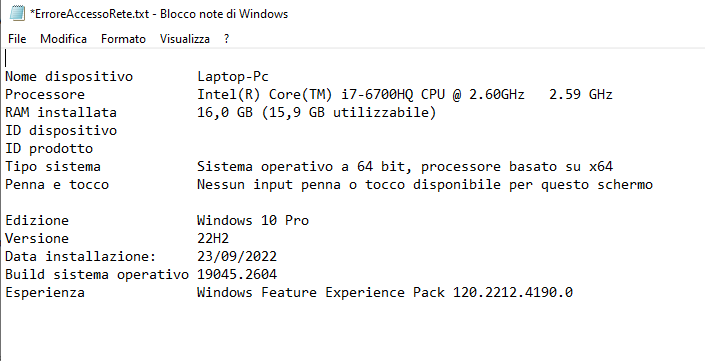Open the File menu
The width and height of the screenshot is (705, 361).
pos(17,39)
